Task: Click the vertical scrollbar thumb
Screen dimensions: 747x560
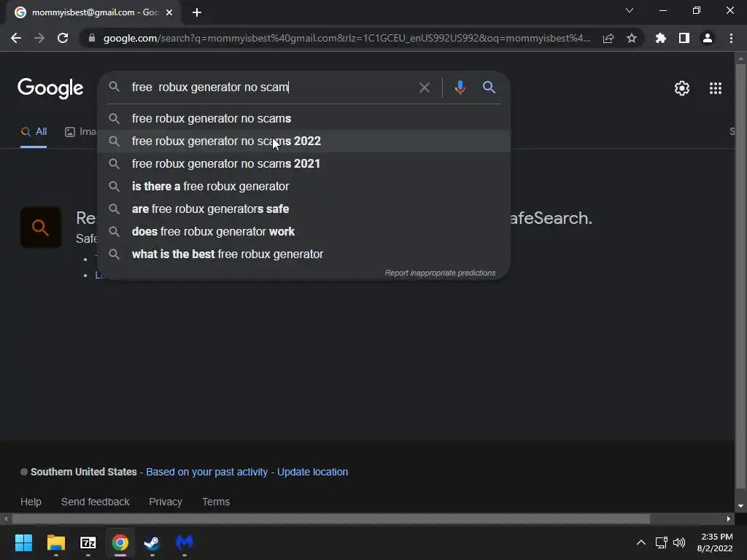Action: pyautogui.click(x=740, y=276)
